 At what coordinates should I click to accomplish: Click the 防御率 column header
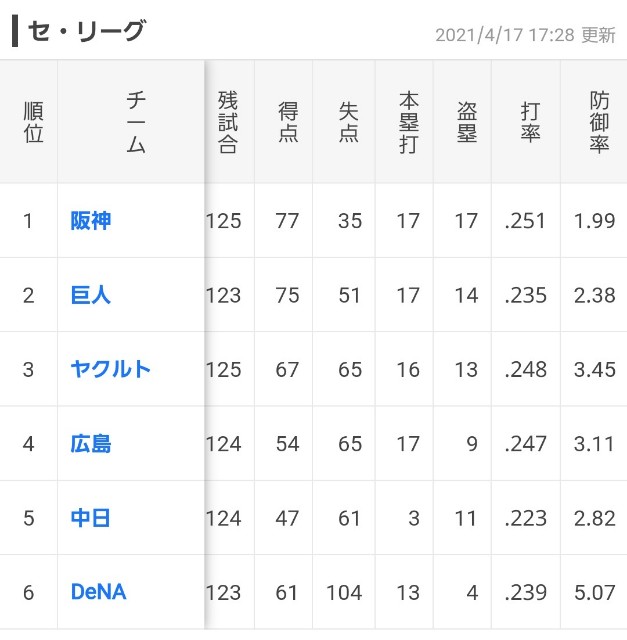click(x=599, y=122)
